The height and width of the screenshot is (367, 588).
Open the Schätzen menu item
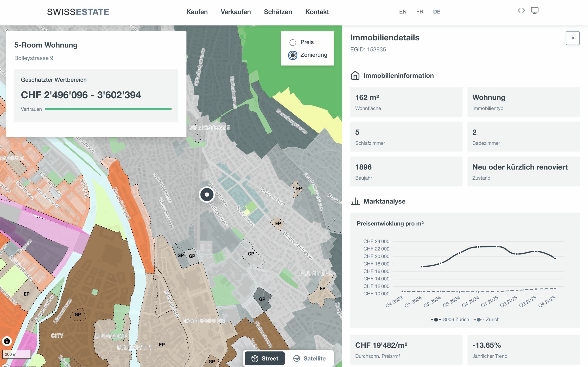278,12
